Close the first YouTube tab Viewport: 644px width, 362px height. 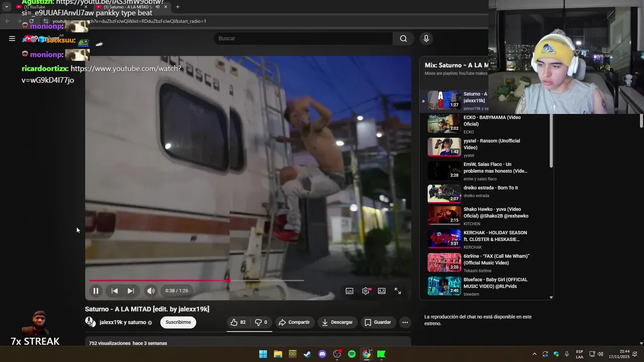point(86,7)
